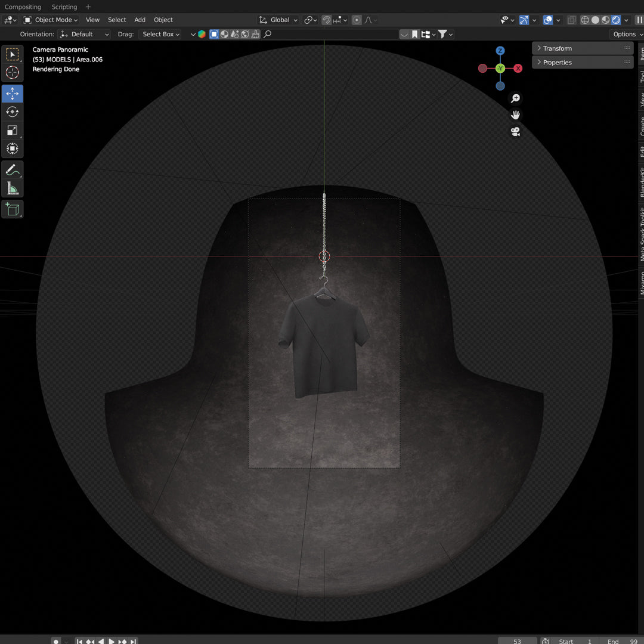Viewport: 644px width, 644px height.
Task: Enable rendered viewport shading mode
Action: point(616,20)
